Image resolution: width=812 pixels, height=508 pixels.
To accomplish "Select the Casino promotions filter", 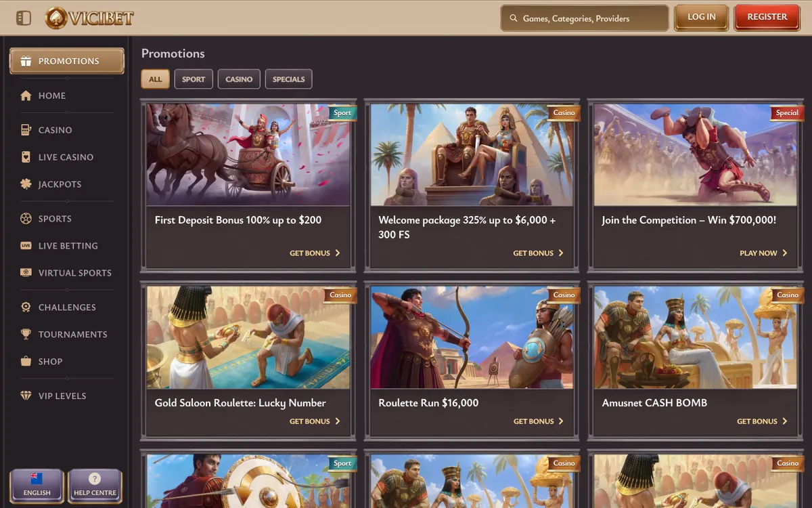I will click(x=239, y=79).
